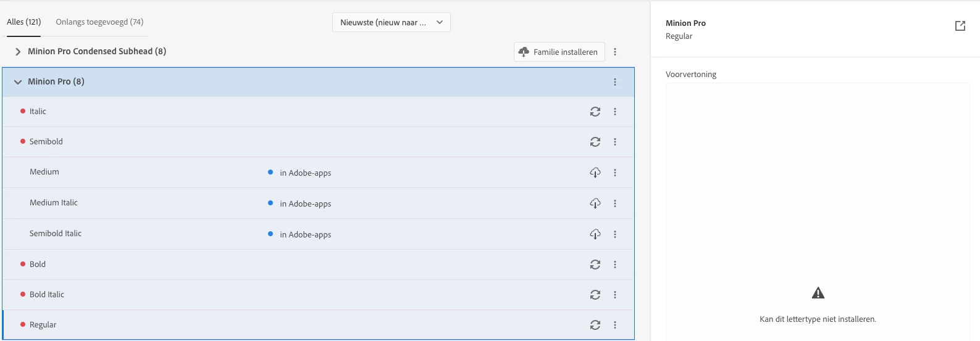Viewport: 980px width, 341px height.
Task: Open more options for Minion Pro family
Action: 615,82
